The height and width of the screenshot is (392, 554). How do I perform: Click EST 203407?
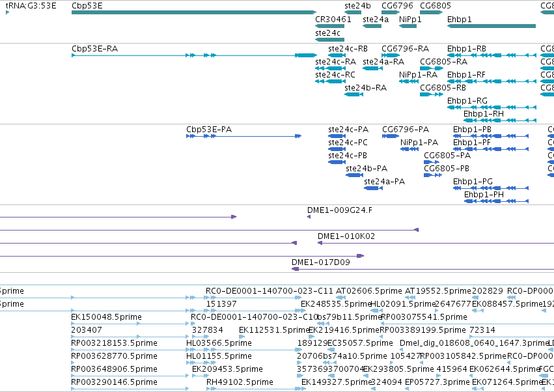point(130,337)
